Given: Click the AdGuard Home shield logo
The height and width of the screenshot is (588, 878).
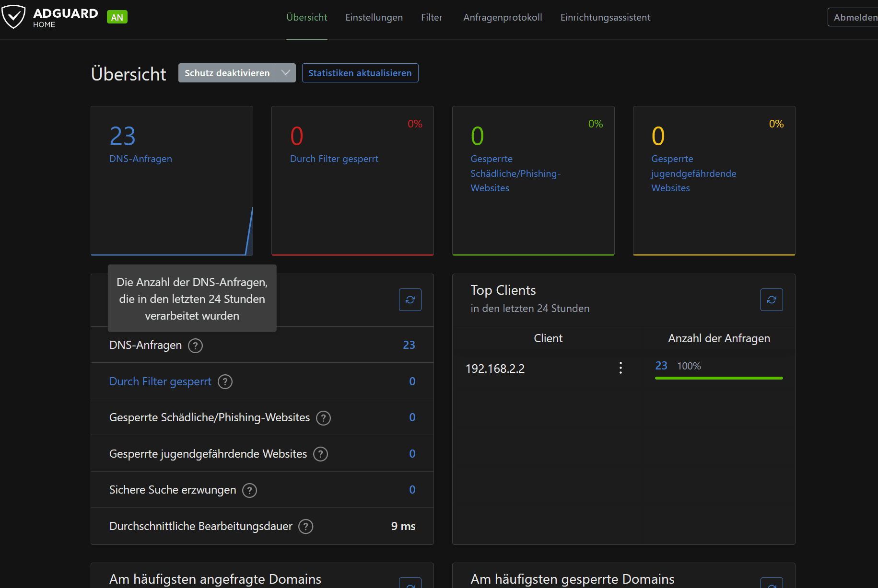Looking at the screenshot, I should pos(13,17).
